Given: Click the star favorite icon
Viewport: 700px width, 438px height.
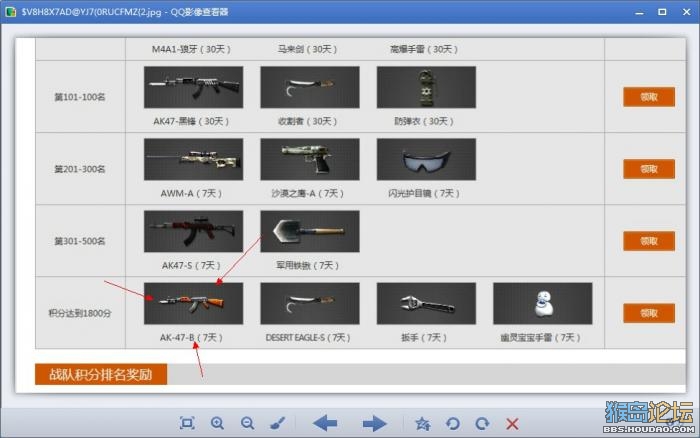Looking at the screenshot, I should coord(422,423).
